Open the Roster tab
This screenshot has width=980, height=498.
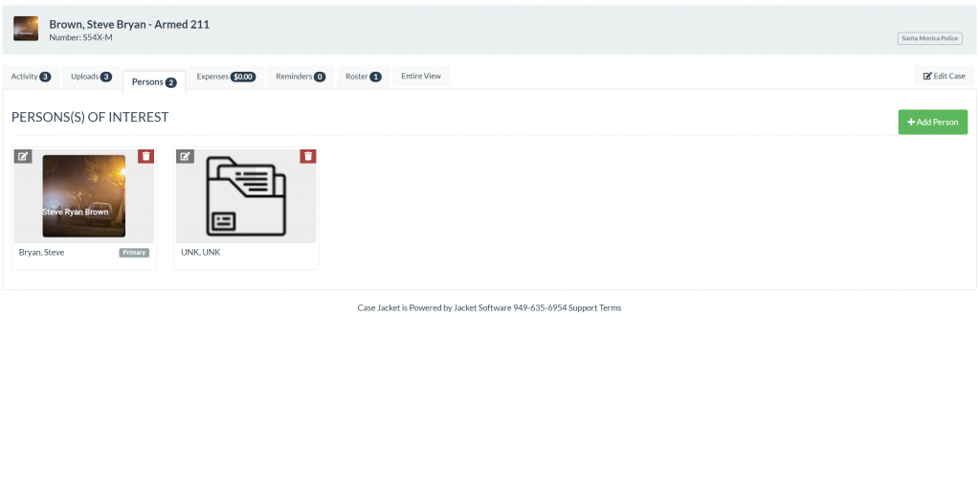click(x=364, y=77)
